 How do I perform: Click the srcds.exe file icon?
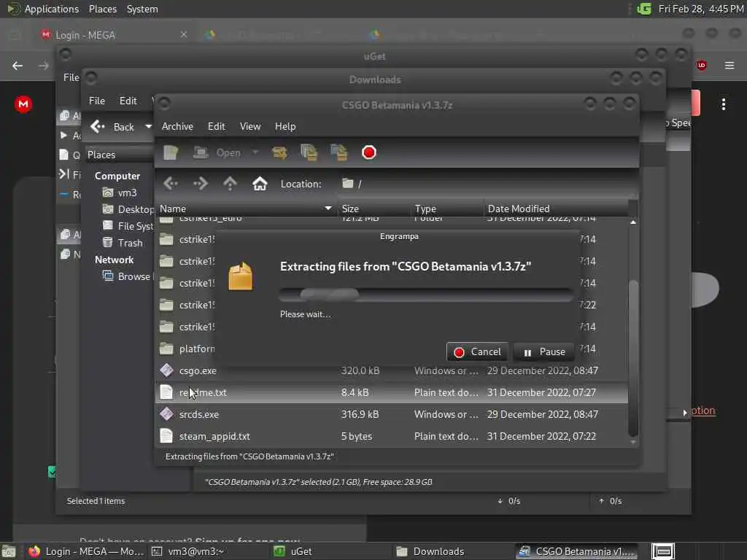point(166,414)
